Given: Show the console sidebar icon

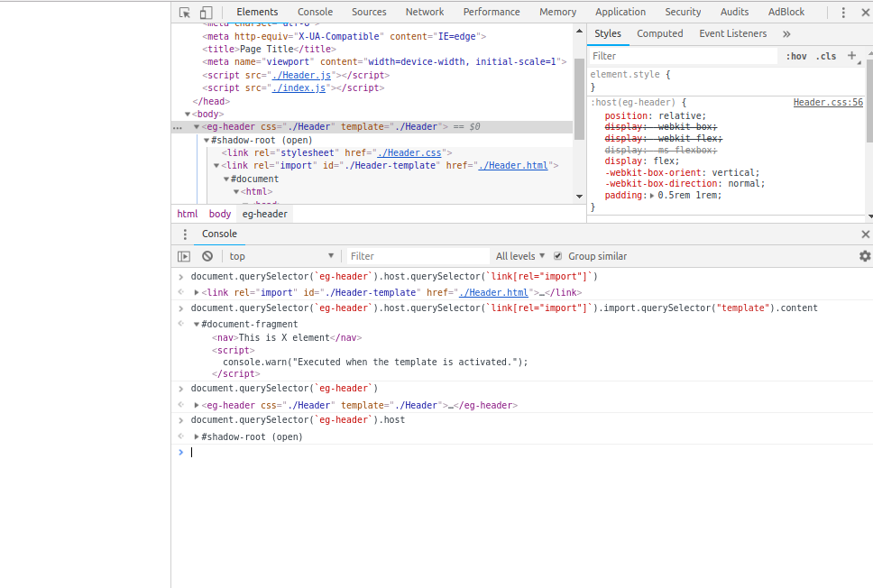Looking at the screenshot, I should 184,256.
